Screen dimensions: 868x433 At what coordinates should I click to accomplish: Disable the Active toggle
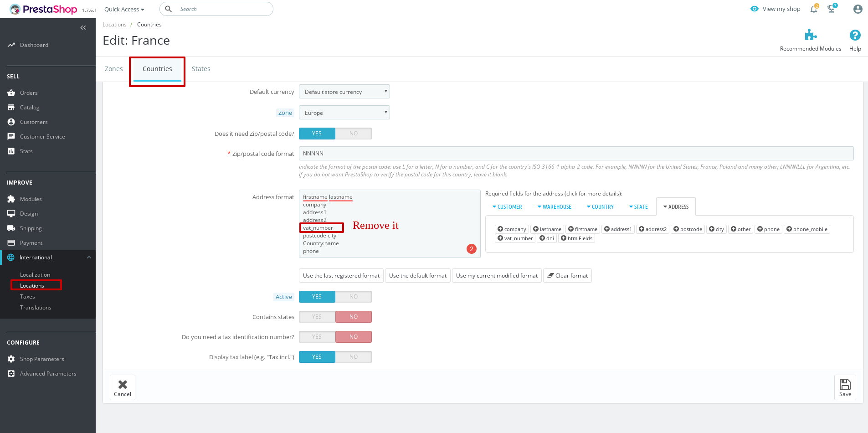[x=354, y=296]
